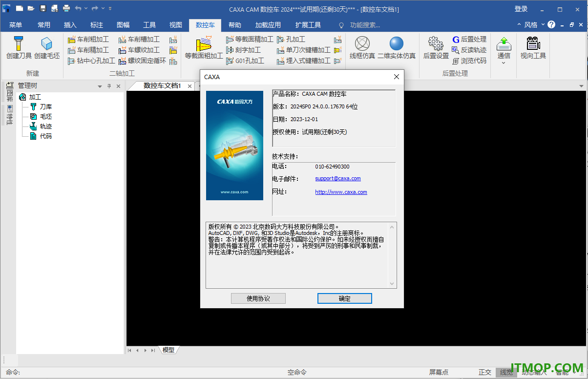
Task: Select 车削粗加工 rough turning tool
Action: [x=88, y=39]
